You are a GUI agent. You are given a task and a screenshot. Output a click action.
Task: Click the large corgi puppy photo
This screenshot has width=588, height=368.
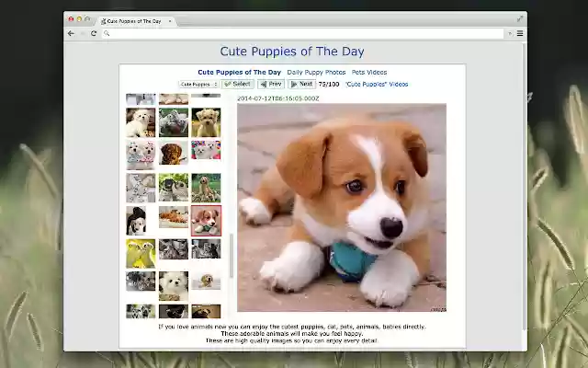pos(342,208)
